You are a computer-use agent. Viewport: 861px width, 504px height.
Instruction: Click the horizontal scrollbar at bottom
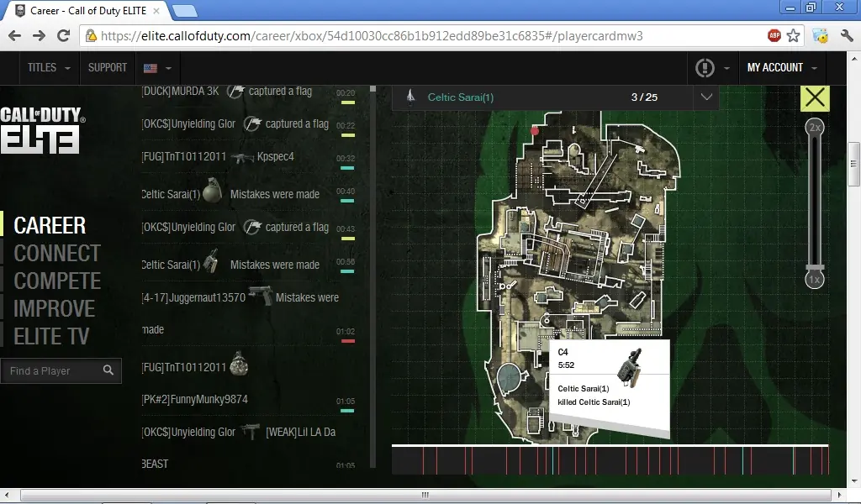425,495
